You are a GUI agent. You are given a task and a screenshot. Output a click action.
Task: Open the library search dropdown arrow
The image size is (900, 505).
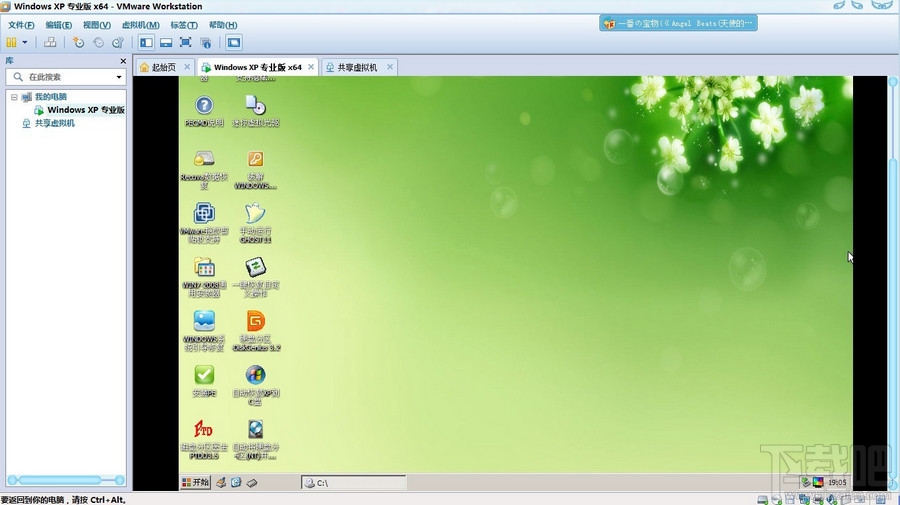pyautogui.click(x=119, y=77)
